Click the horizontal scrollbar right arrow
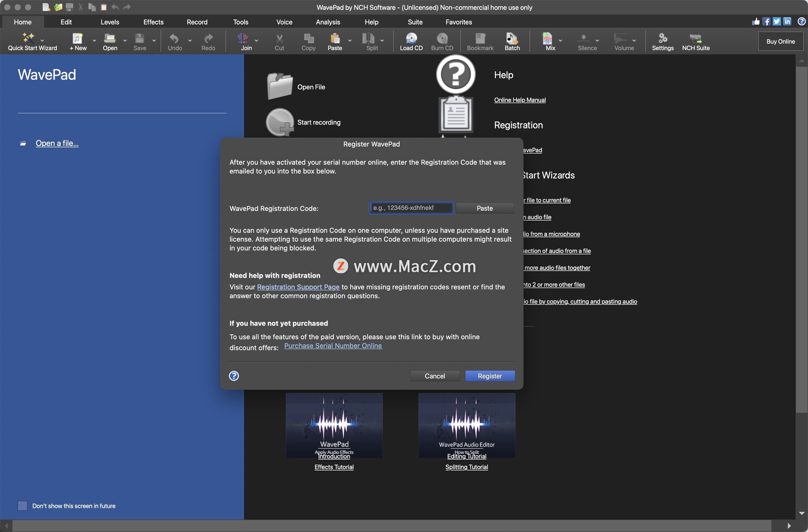This screenshot has height=532, width=808. pos(789,526)
